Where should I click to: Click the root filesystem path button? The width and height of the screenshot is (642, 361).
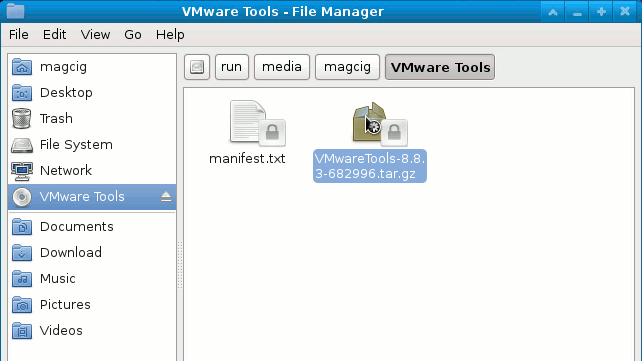click(197, 67)
